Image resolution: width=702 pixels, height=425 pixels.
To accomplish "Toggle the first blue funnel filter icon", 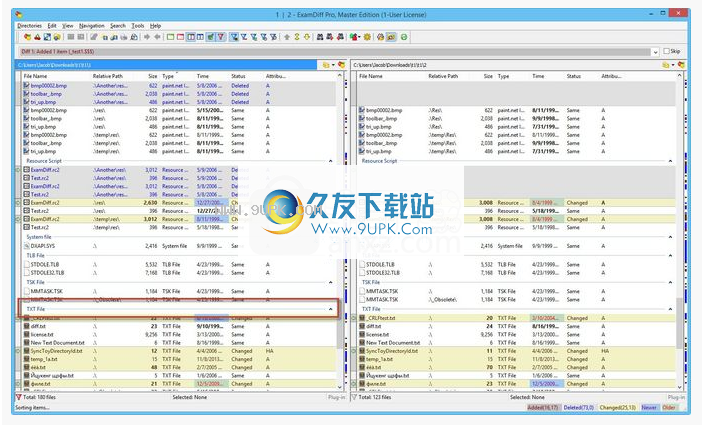I will point(234,37).
